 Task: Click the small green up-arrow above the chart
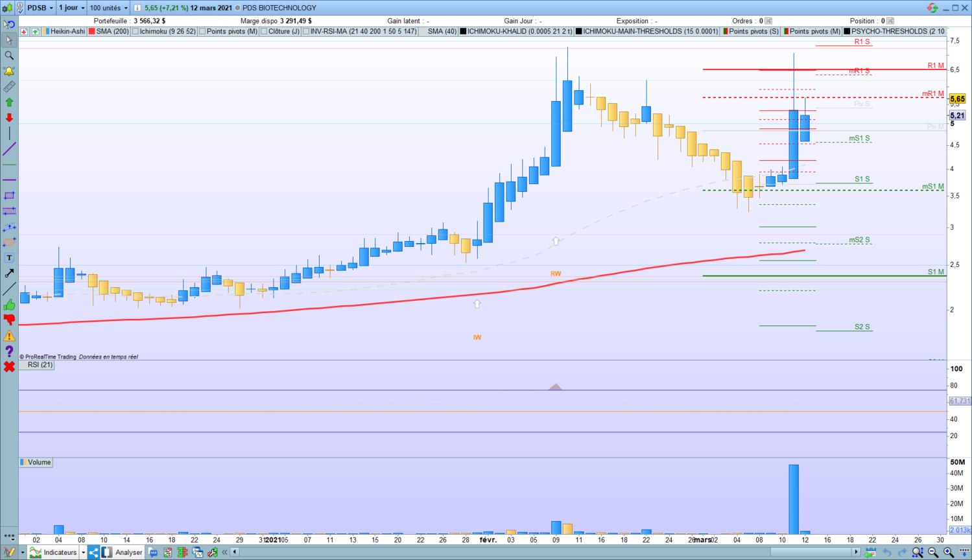tap(35, 31)
